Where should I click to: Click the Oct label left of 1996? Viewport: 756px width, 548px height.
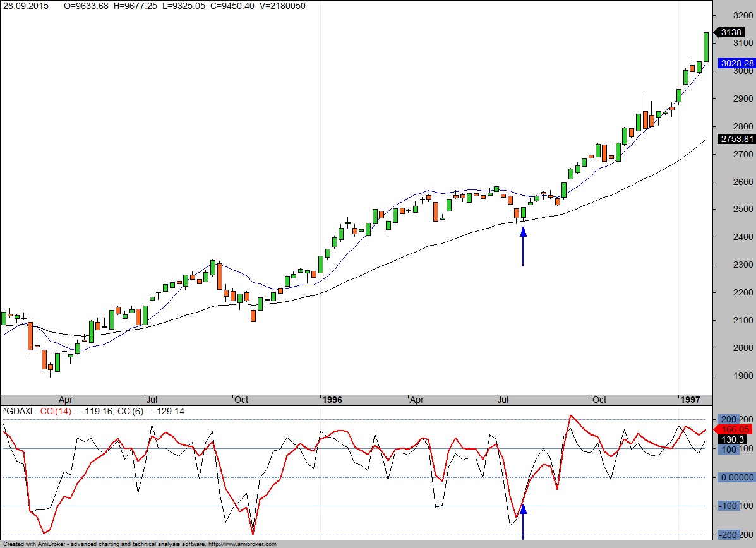point(241,400)
